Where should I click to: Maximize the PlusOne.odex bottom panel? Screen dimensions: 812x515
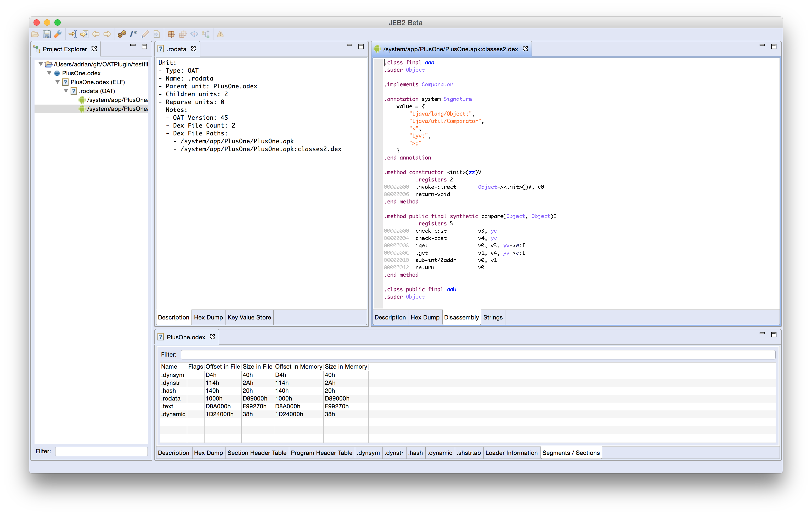click(774, 335)
